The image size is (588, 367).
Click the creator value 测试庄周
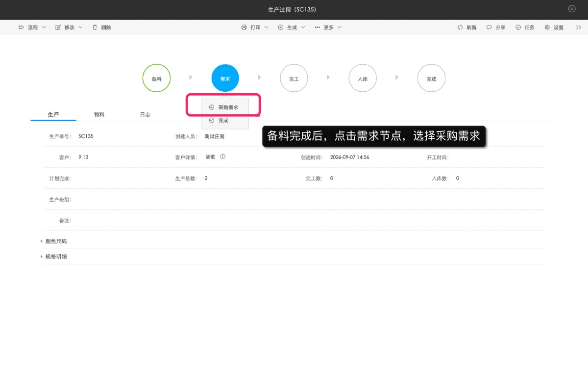215,136
